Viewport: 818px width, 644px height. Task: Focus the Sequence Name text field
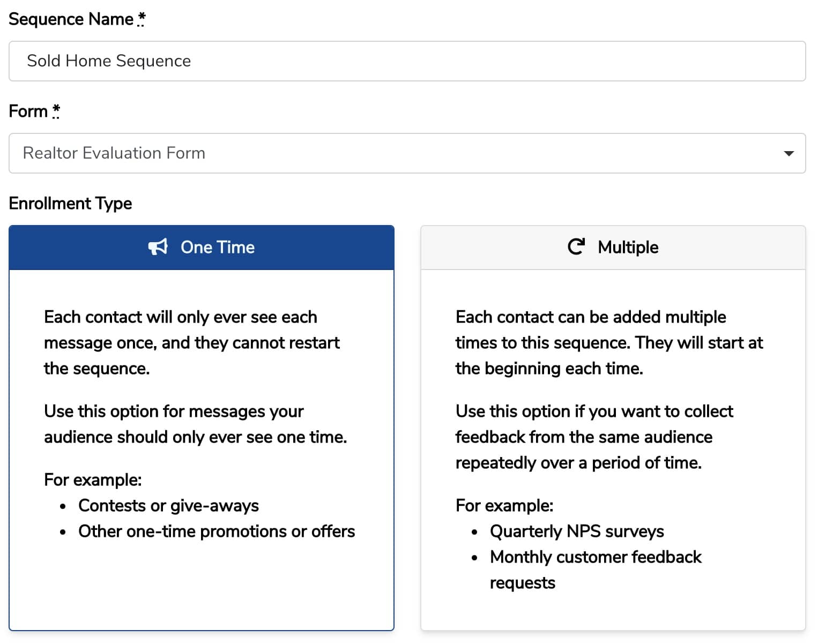click(x=407, y=61)
